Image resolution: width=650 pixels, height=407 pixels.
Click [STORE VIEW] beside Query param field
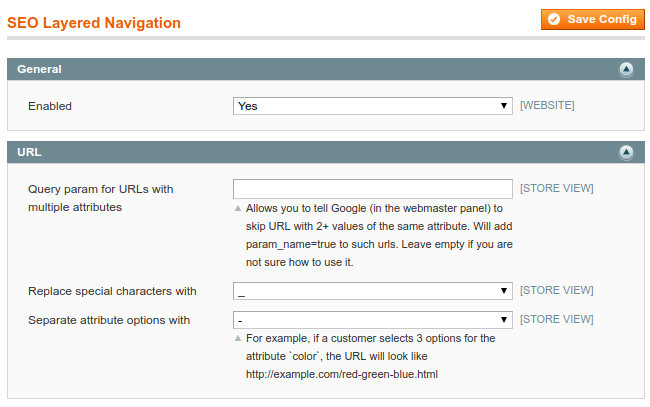tap(556, 188)
